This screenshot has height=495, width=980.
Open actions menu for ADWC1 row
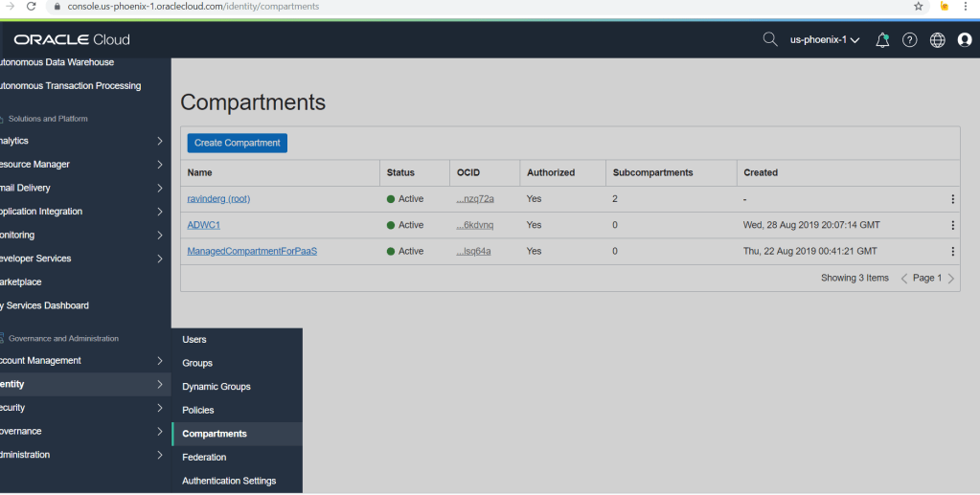[x=952, y=226]
